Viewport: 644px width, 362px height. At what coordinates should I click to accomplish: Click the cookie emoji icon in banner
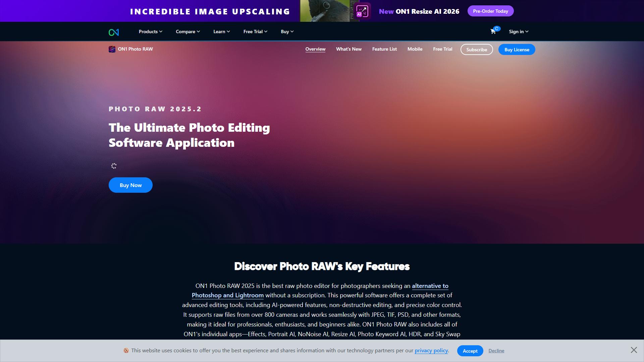[x=126, y=351]
